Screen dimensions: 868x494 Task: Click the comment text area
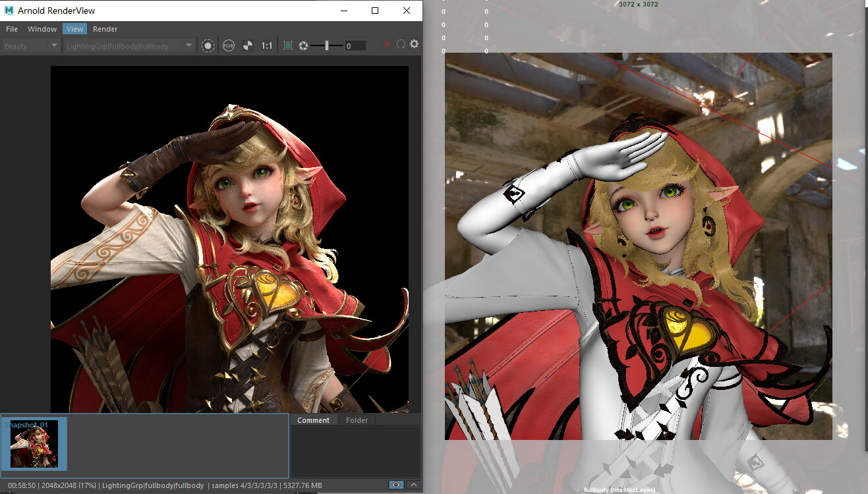click(355, 451)
